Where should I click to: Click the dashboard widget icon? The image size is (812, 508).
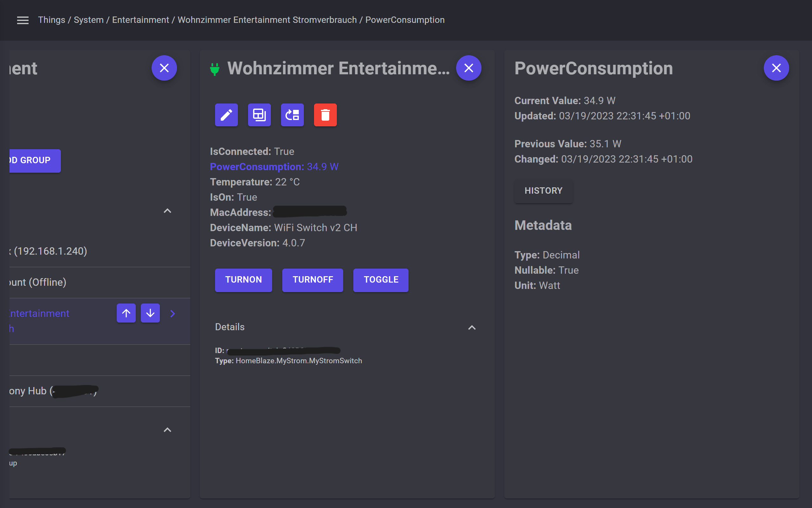click(259, 115)
